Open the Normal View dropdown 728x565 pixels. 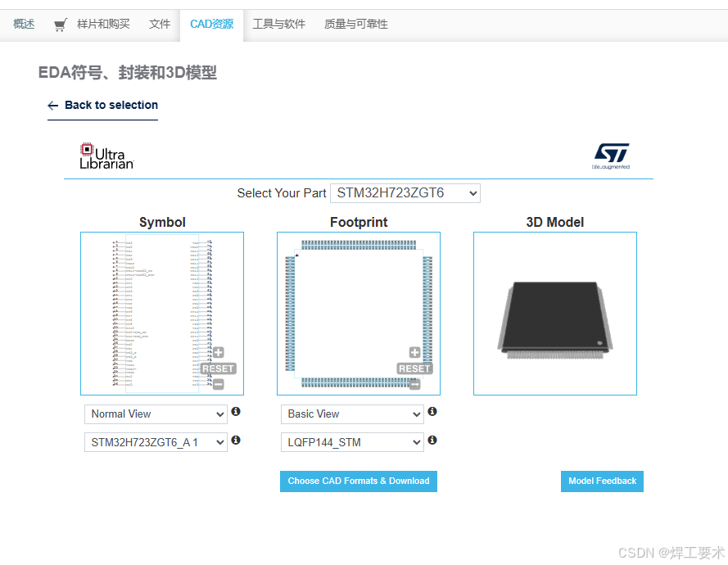point(156,414)
